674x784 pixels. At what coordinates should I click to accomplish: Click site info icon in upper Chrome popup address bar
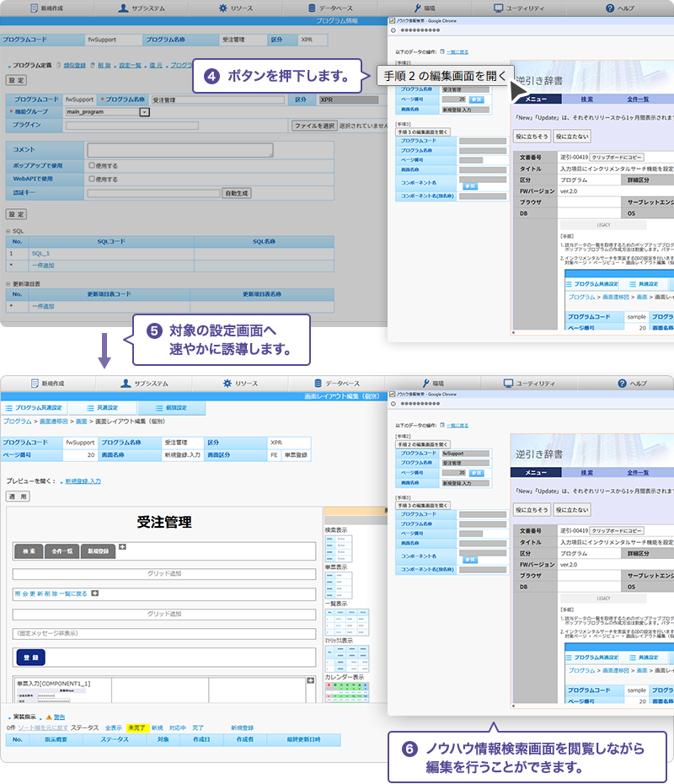tap(393, 30)
